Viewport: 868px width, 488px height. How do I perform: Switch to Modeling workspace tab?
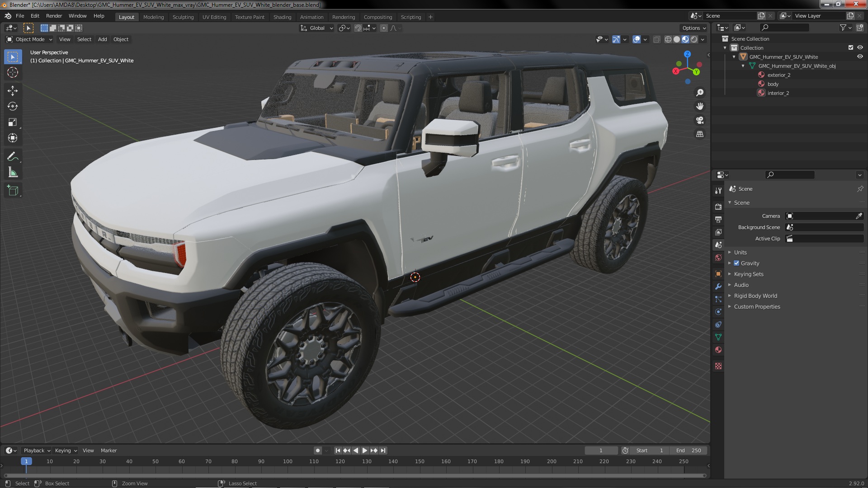(153, 17)
